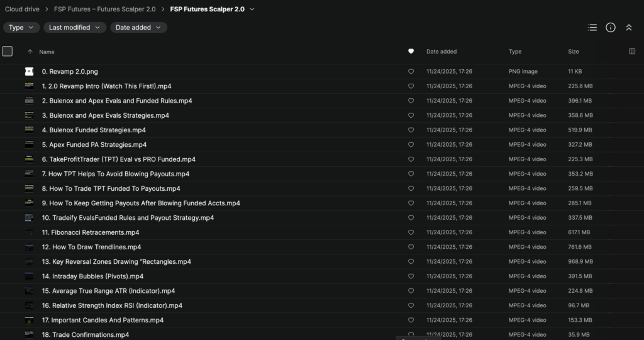The image size is (644, 340).
Task: Open the info panel icon
Action: (610, 27)
